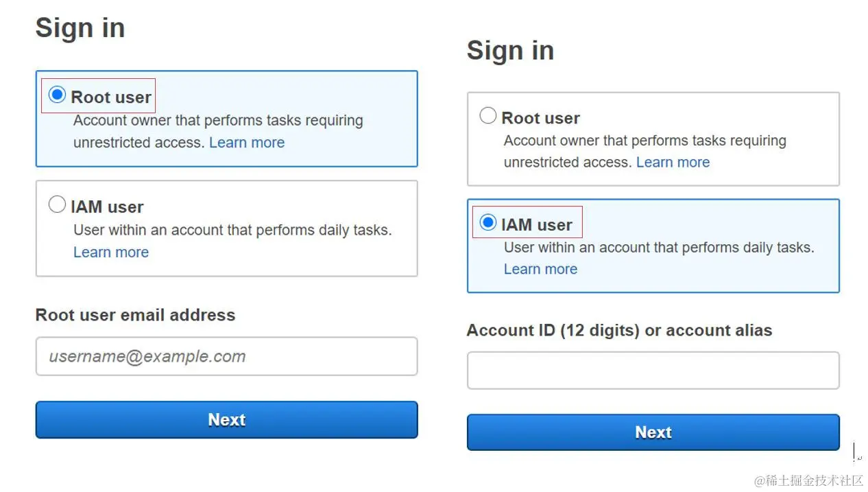Viewport: 868px width, 492px height.
Task: Open Learn more link under right IAM user
Action: (540, 269)
